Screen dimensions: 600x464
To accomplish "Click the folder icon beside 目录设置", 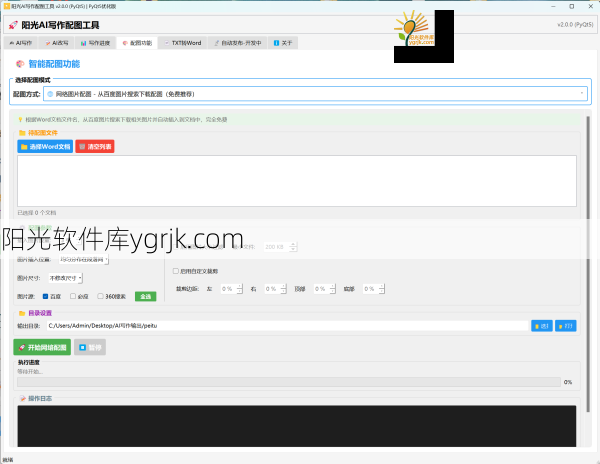I will pos(22,313).
